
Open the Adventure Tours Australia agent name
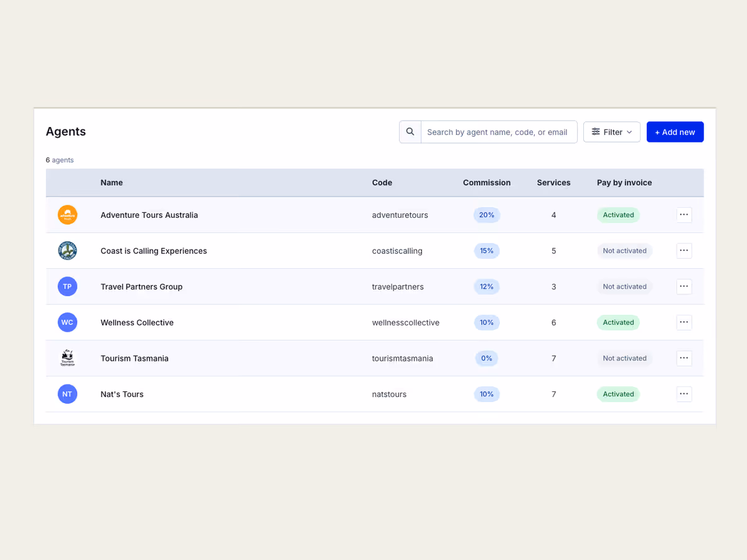point(149,215)
